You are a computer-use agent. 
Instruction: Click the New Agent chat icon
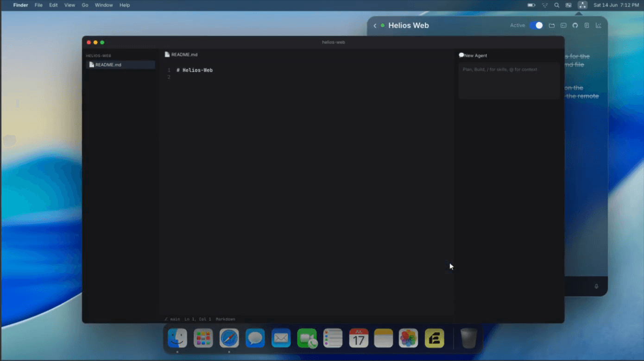(461, 55)
